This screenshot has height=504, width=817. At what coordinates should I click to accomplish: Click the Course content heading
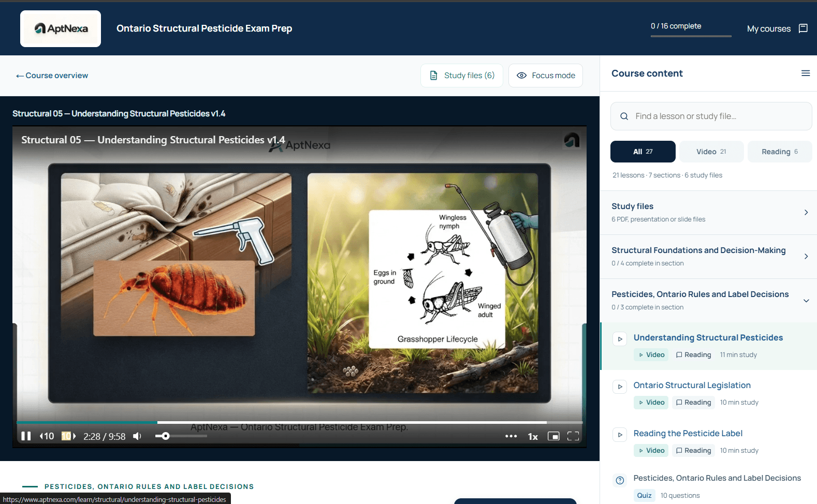pos(647,73)
